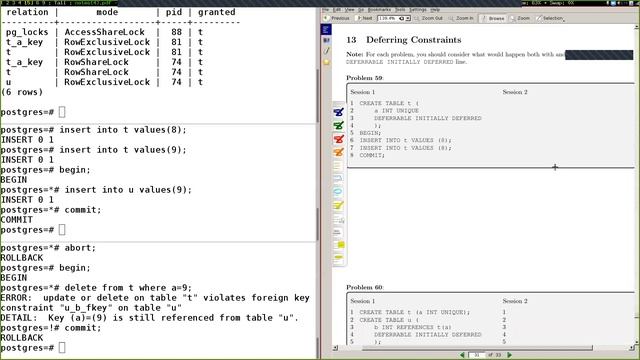Image resolution: width=640 pixels, height=360 pixels.
Task: Click the 'granted' column header
Action: pos(217,12)
